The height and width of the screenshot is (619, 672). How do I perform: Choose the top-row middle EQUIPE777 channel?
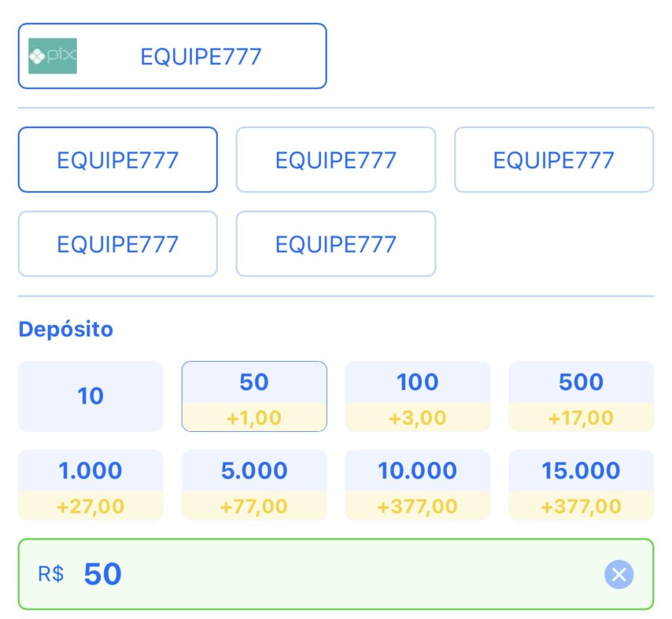(335, 160)
